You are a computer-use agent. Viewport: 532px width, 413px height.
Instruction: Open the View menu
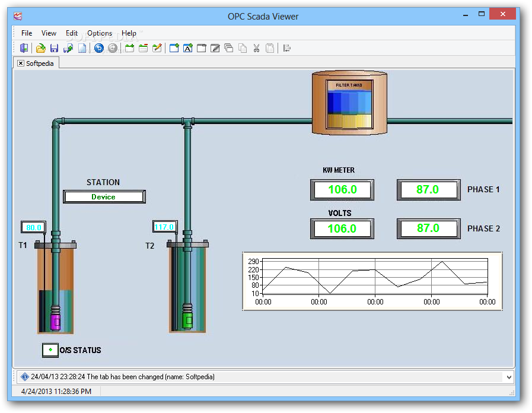coord(49,33)
